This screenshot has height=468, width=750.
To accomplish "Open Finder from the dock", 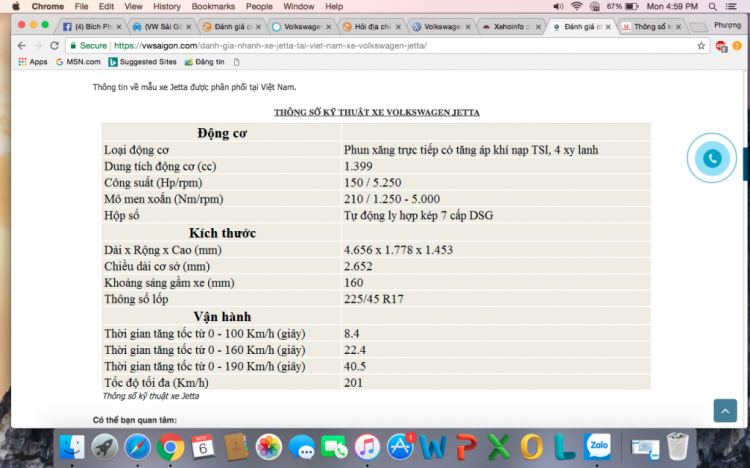I will click(72, 447).
